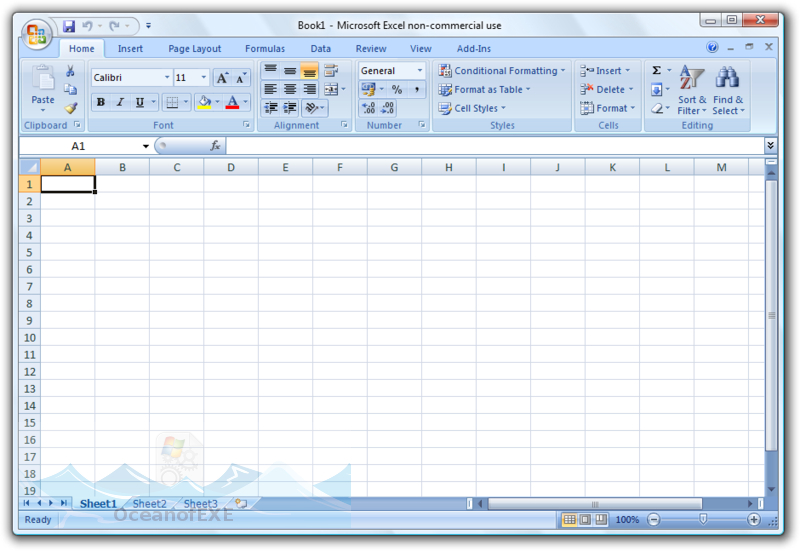Decrease the cell indent
The height and width of the screenshot is (551, 800).
pyautogui.click(x=270, y=108)
